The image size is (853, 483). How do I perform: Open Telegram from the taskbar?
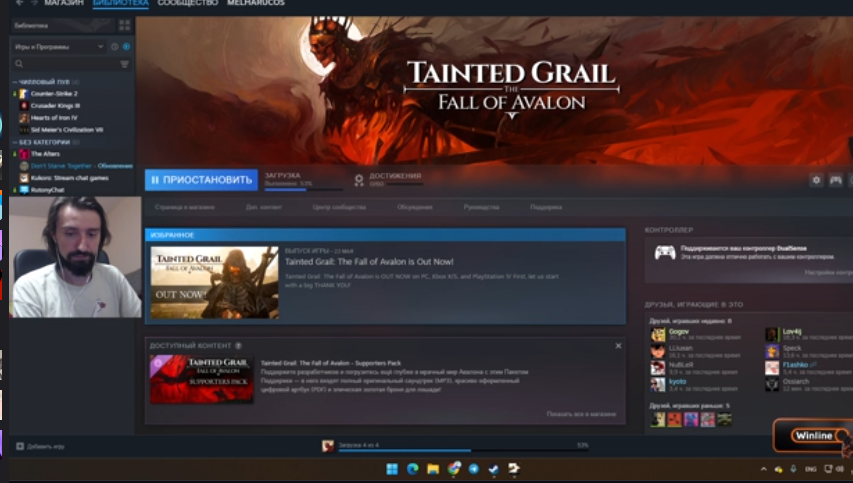[474, 469]
